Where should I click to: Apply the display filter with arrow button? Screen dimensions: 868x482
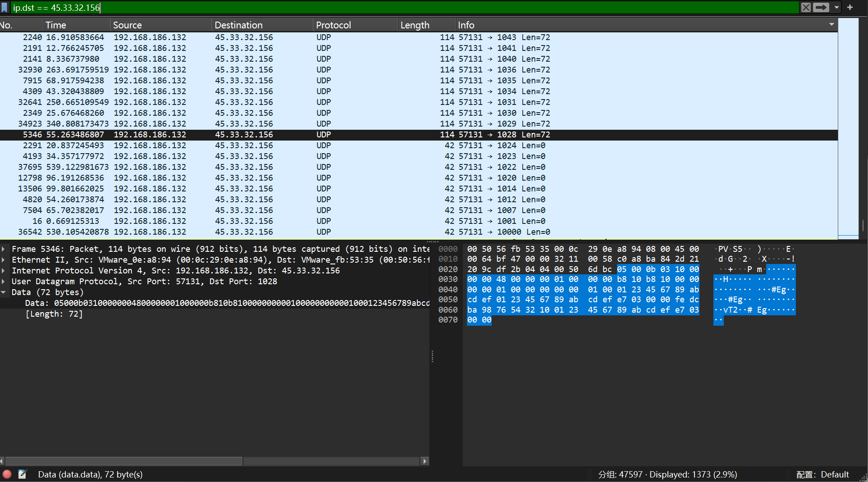(821, 8)
